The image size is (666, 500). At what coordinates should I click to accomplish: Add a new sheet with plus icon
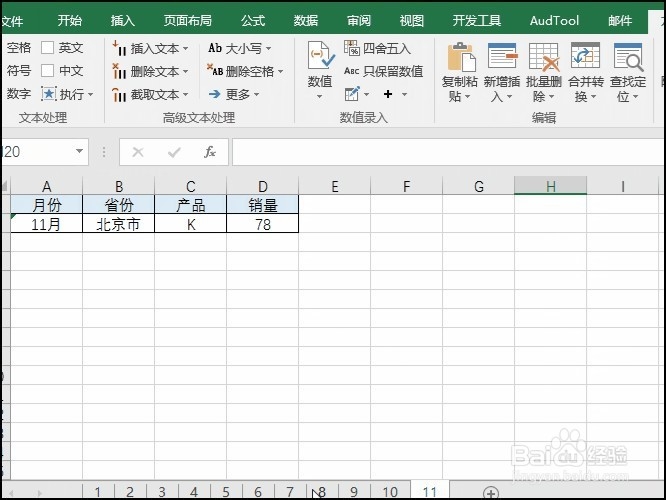491,493
